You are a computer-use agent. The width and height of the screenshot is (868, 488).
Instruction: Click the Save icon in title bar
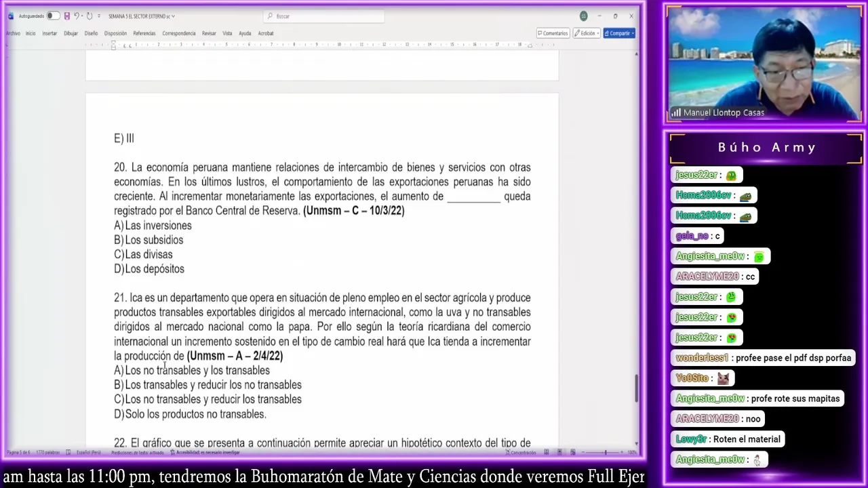tap(66, 16)
